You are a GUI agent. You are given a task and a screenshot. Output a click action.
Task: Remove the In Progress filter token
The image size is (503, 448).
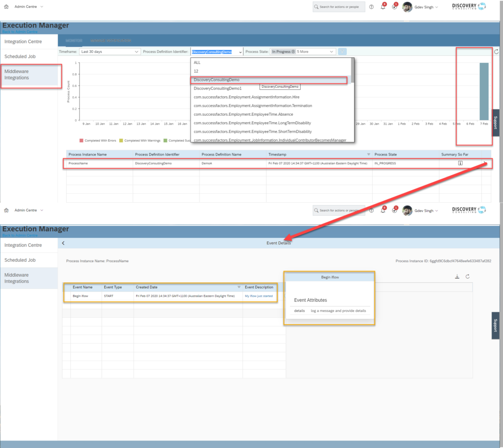coord(293,52)
